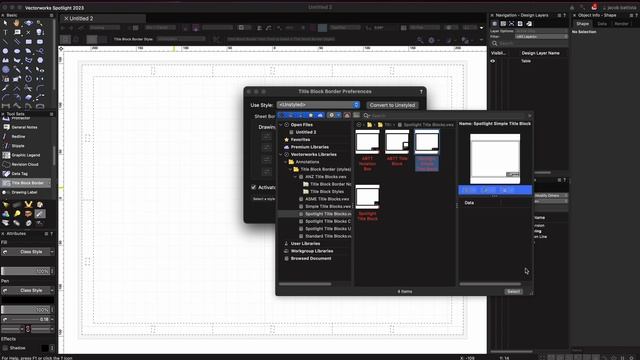Select User Libraries in the resource tree

305,244
